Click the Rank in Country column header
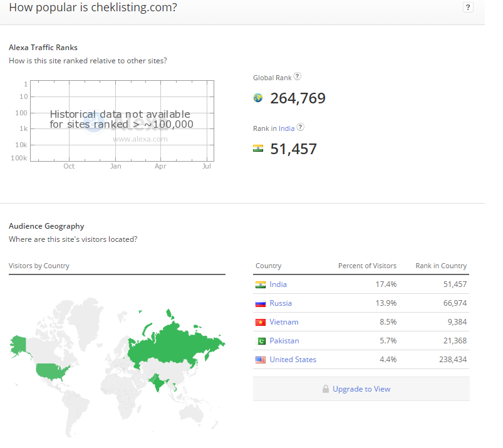Screen dimensions: 503x448 (x=441, y=266)
